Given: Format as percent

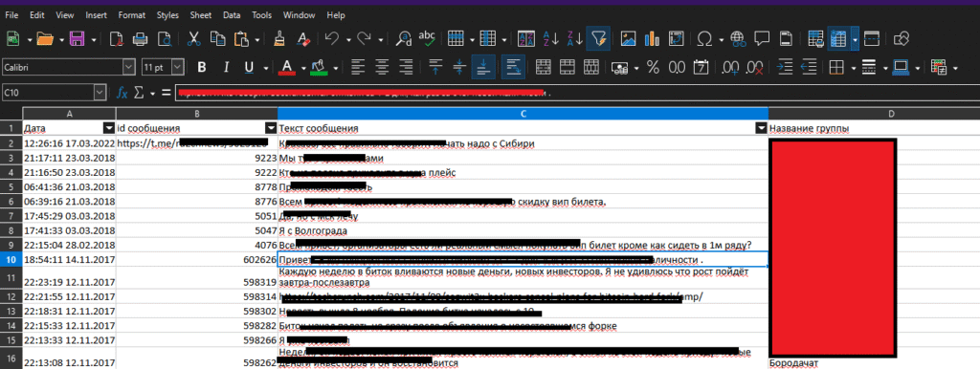Looking at the screenshot, I should click(653, 67).
